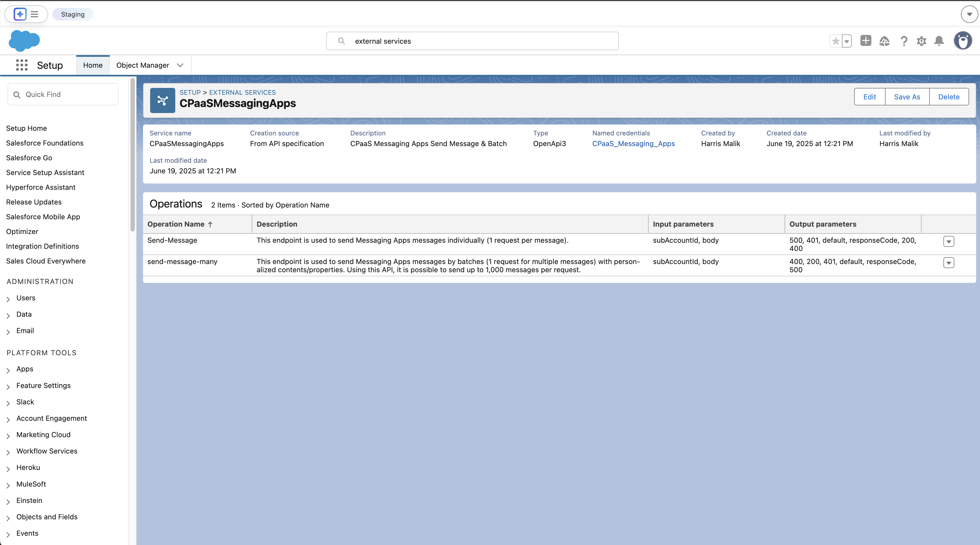Open the App Launcher waffle icon
The width and height of the screenshot is (980, 545).
[22, 65]
